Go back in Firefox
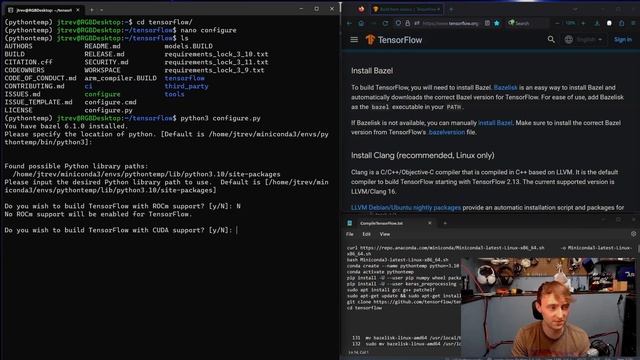Image resolution: width=640 pixels, height=360 pixels. (349, 23)
